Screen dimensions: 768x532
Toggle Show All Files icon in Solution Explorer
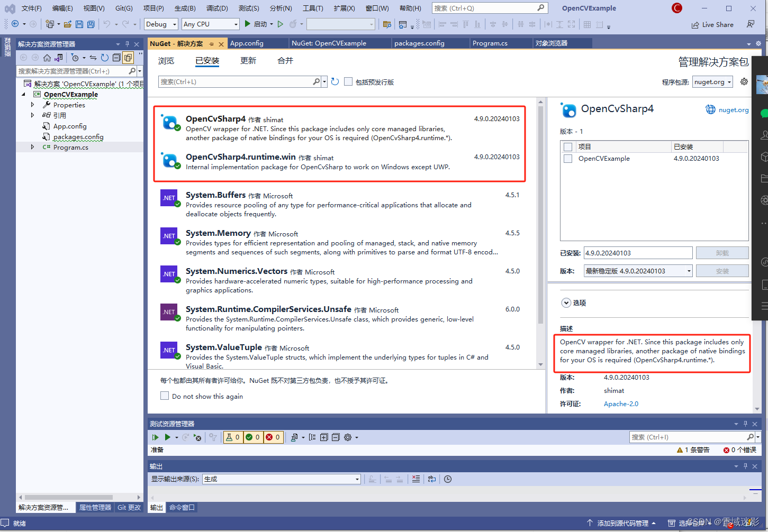(x=128, y=58)
